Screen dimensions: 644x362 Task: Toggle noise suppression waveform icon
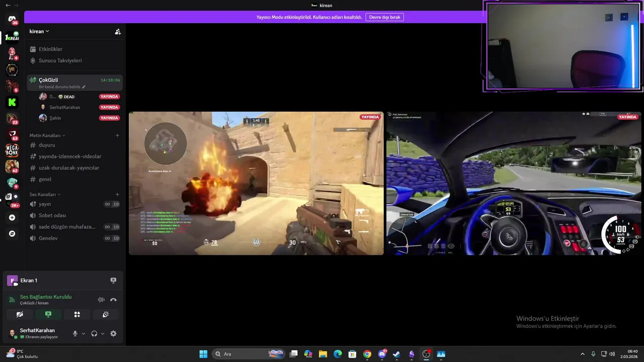pos(101,300)
